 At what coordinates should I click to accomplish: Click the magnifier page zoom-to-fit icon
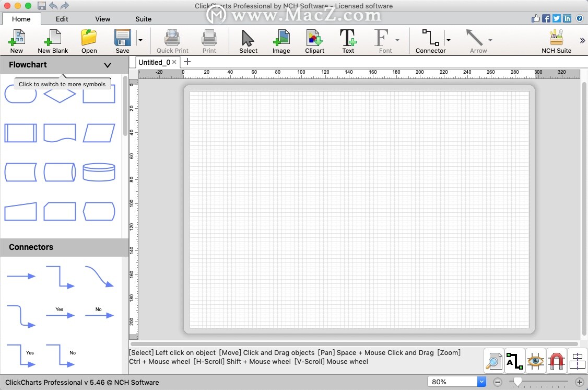[x=493, y=361]
